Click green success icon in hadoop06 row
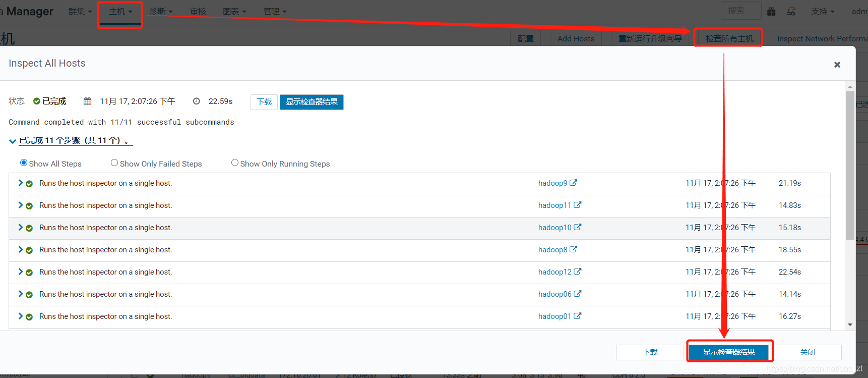This screenshot has height=378, width=868. [x=29, y=295]
